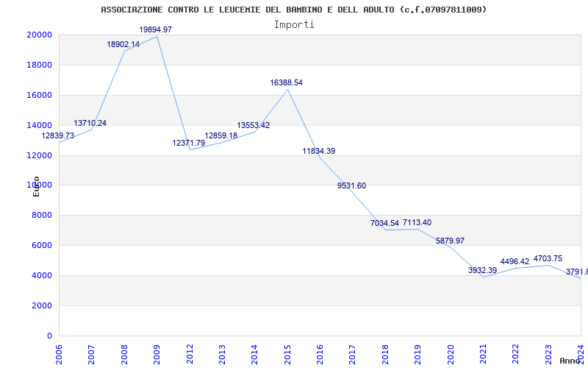Click the x-axis year 2007

point(91,354)
